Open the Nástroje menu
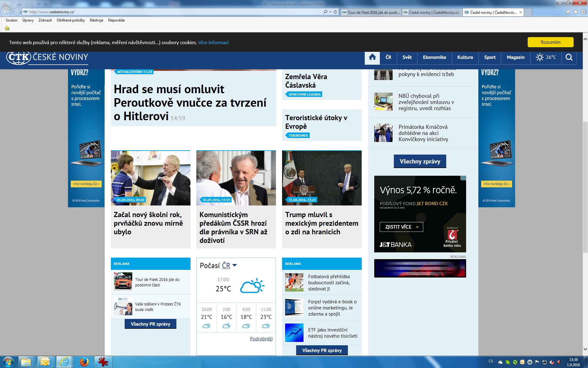Screen dimensions: 588x368 pyautogui.click(x=96, y=20)
